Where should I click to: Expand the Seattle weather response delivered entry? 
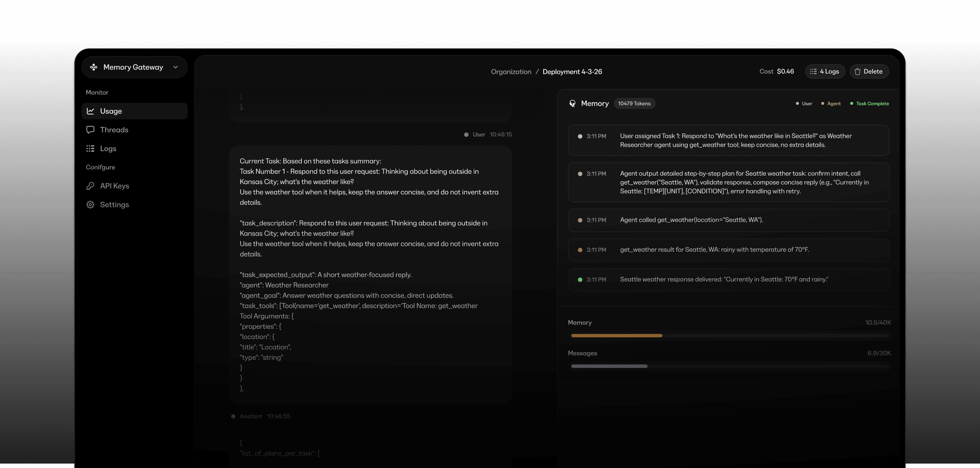pos(728,280)
